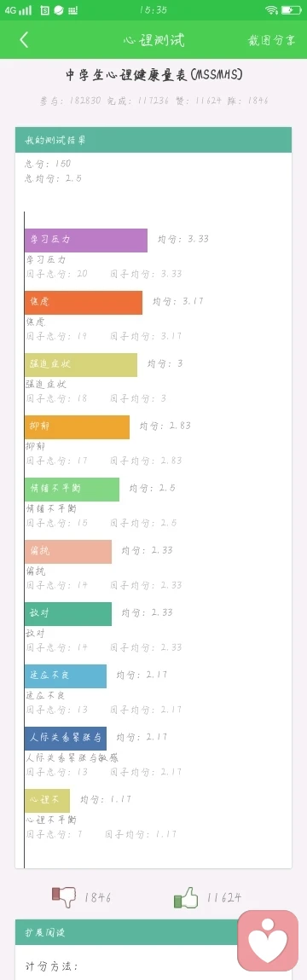Select the light blue 适应不良 bar
Viewport: 307px width, 980px height.
coord(66,676)
